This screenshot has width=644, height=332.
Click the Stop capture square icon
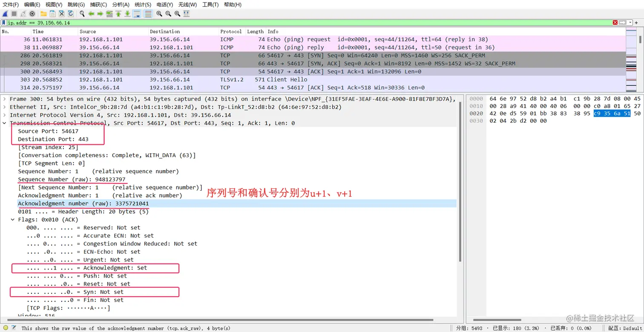pos(14,14)
